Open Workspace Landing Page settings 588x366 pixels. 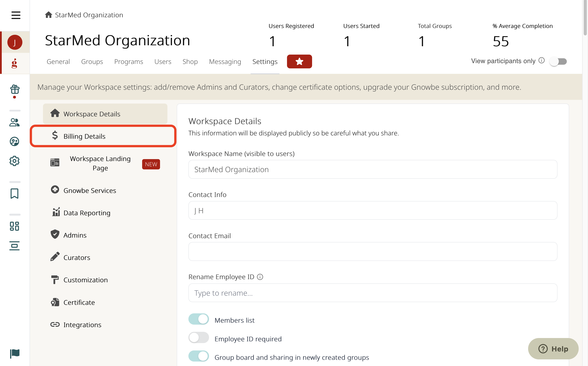(x=105, y=163)
